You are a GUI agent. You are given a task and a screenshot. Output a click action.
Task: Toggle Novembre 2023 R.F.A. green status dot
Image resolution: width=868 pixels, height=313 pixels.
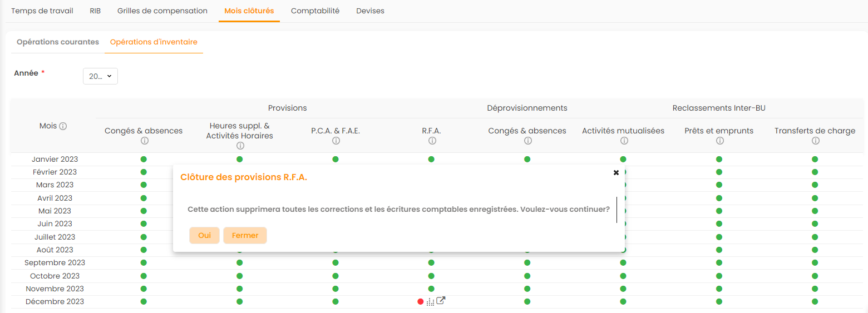431,289
